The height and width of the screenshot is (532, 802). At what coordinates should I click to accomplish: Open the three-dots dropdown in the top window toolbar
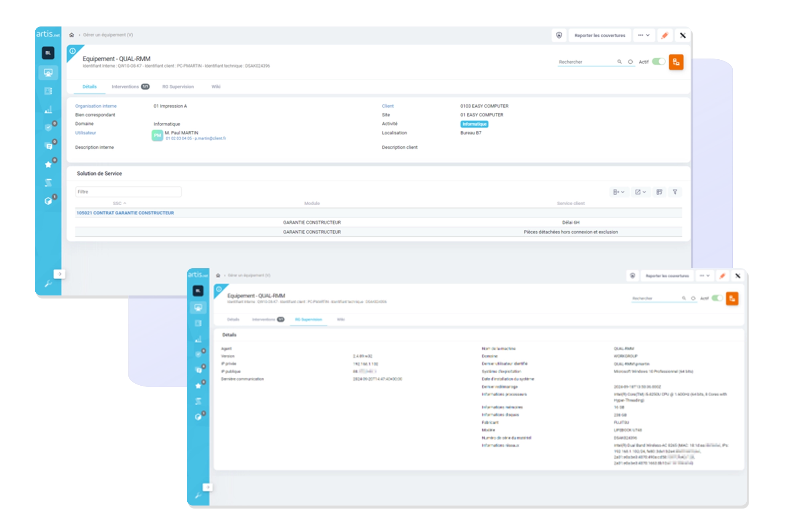click(644, 35)
